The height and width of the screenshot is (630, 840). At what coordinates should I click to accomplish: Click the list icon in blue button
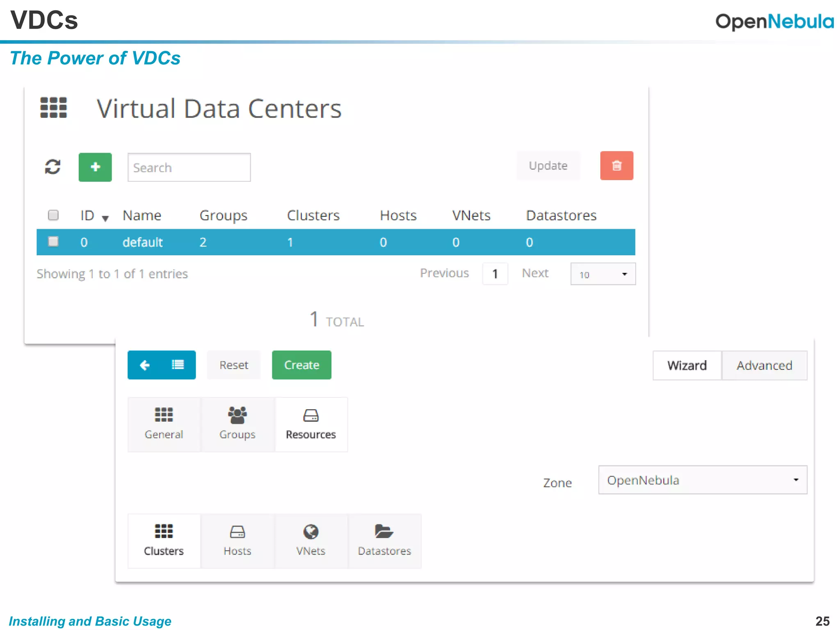click(x=178, y=365)
